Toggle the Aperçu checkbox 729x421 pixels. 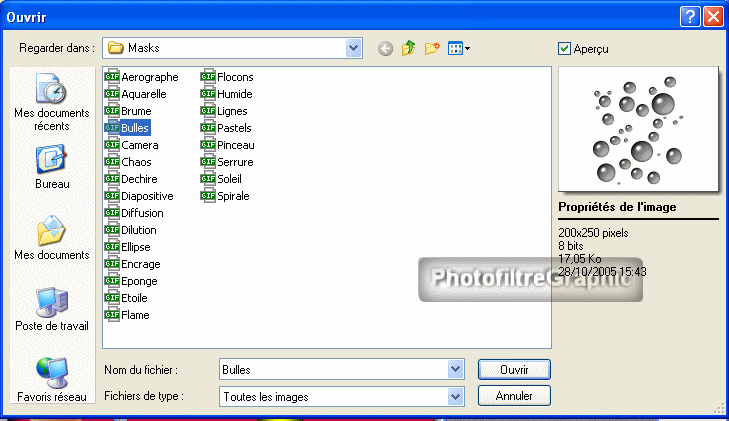[565, 48]
